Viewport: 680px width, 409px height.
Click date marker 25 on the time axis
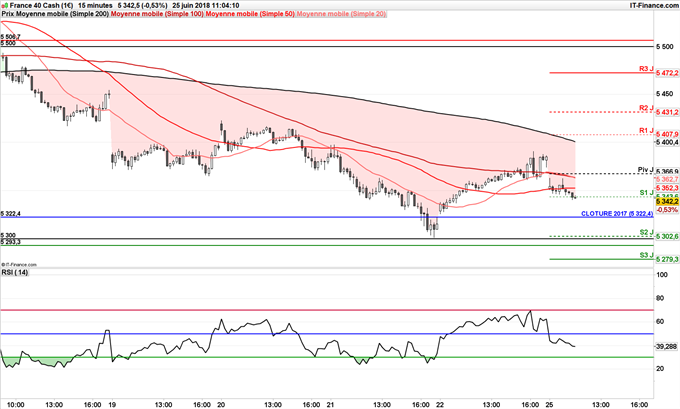tap(549, 405)
